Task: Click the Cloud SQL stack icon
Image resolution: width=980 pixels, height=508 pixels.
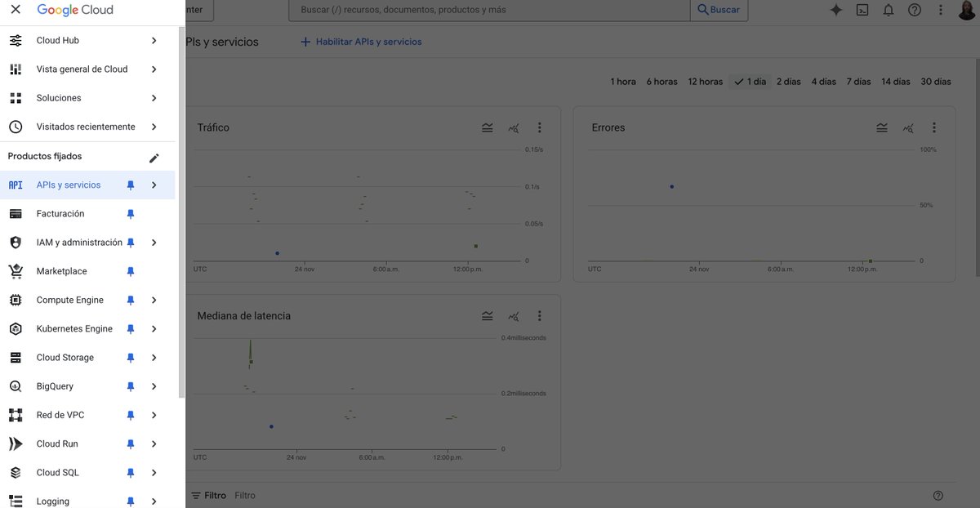Action: 16,473
